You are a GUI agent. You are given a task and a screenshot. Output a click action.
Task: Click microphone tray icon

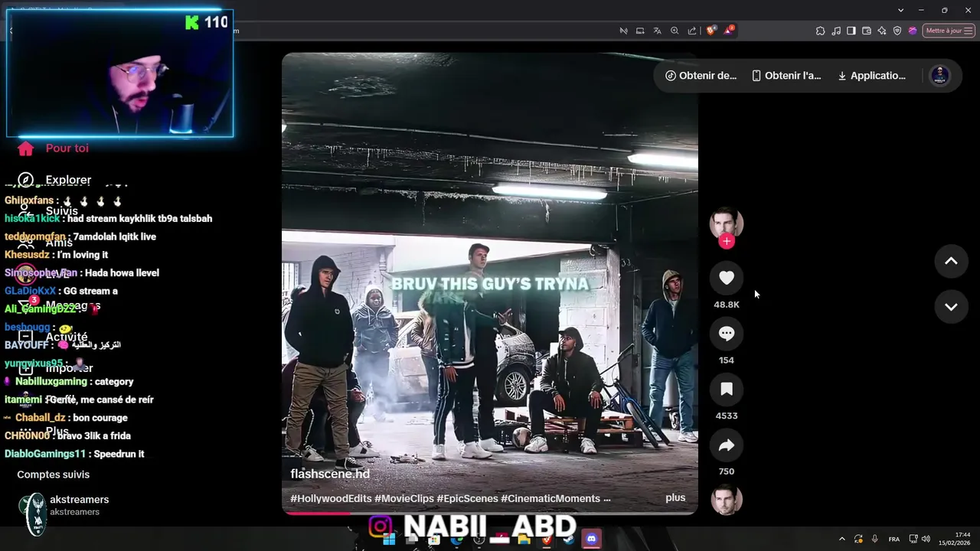pos(875,539)
